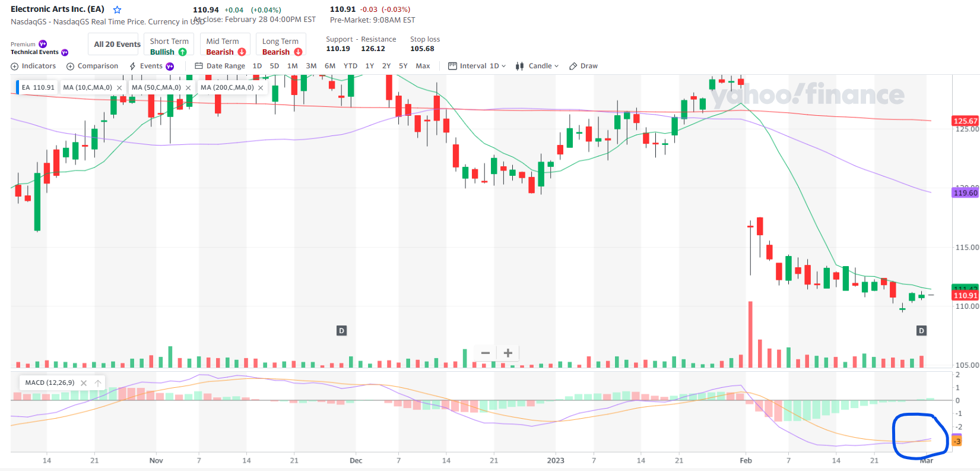Viewport: 980px width, 471px height.
Task: Click the dividend D marker near March
Action: (x=921, y=331)
